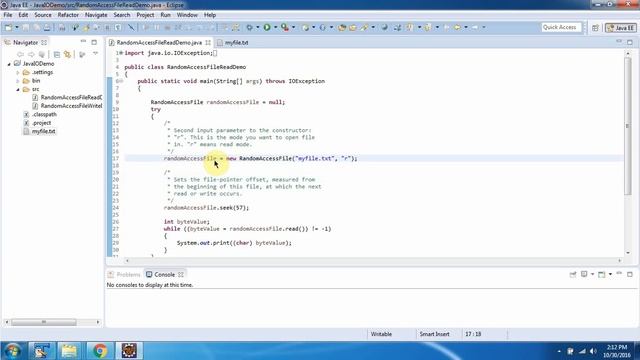Click the Display Selected Console icon

pos(584,274)
